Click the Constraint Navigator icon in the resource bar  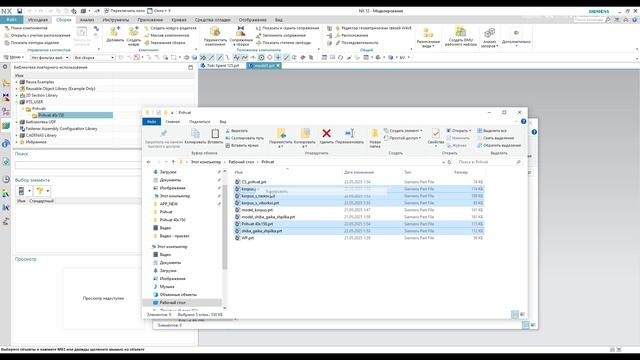point(6,97)
